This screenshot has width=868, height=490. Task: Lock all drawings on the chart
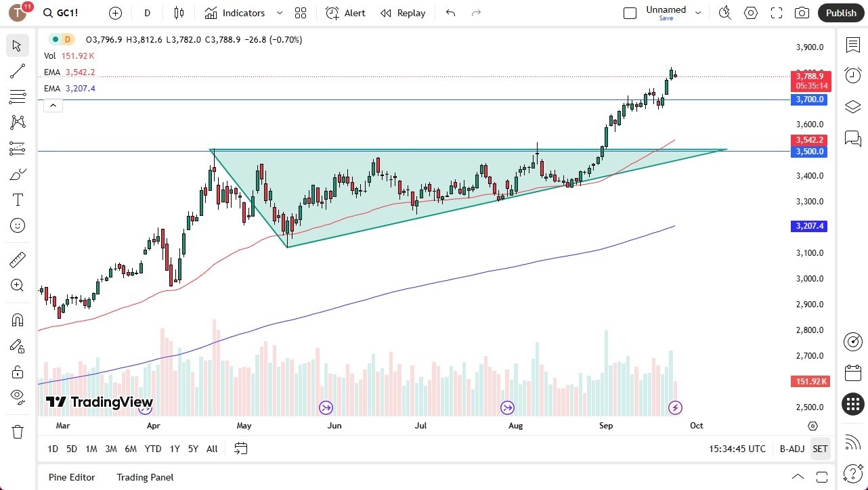17,372
